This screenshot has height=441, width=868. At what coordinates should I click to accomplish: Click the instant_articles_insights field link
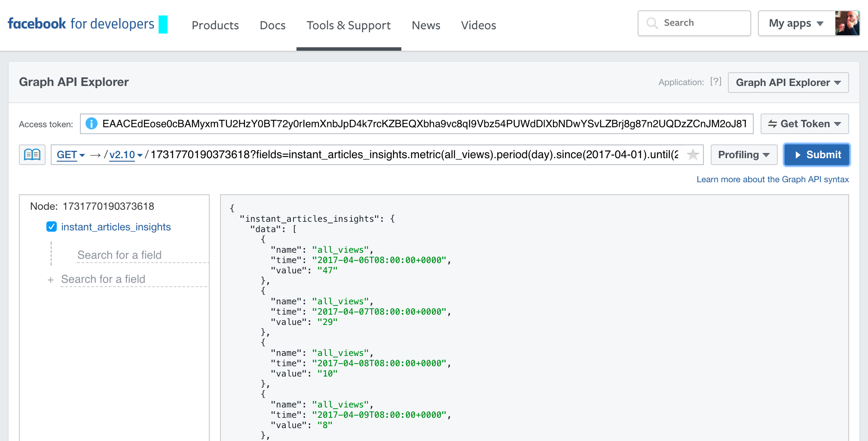tap(116, 227)
